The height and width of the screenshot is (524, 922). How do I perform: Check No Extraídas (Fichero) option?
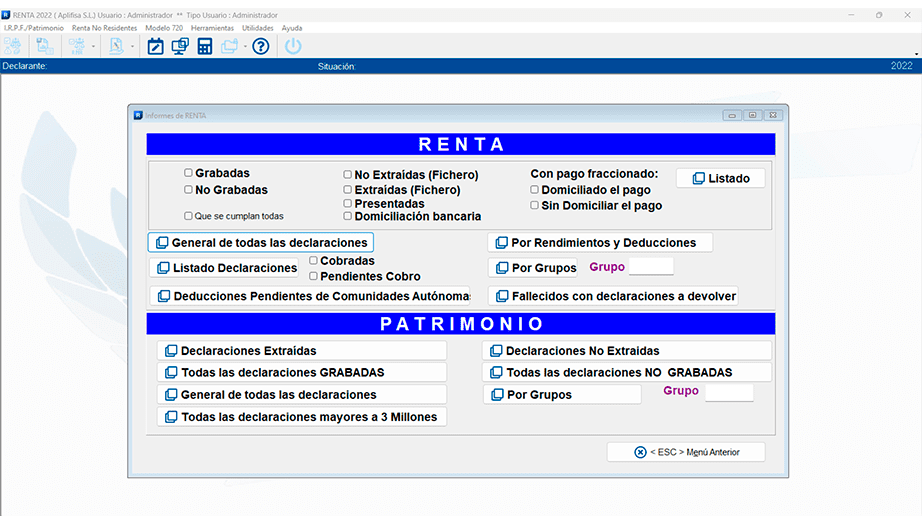[348, 174]
